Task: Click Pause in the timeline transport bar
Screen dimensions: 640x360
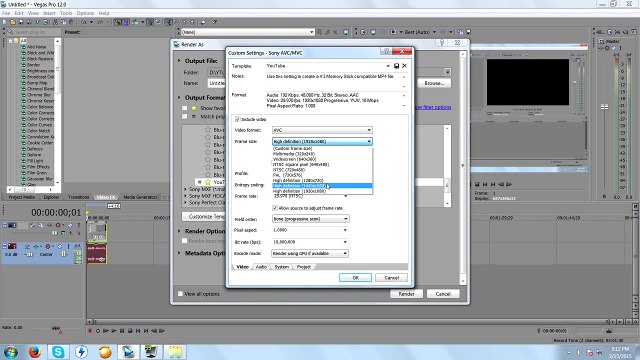Action: pos(122,331)
